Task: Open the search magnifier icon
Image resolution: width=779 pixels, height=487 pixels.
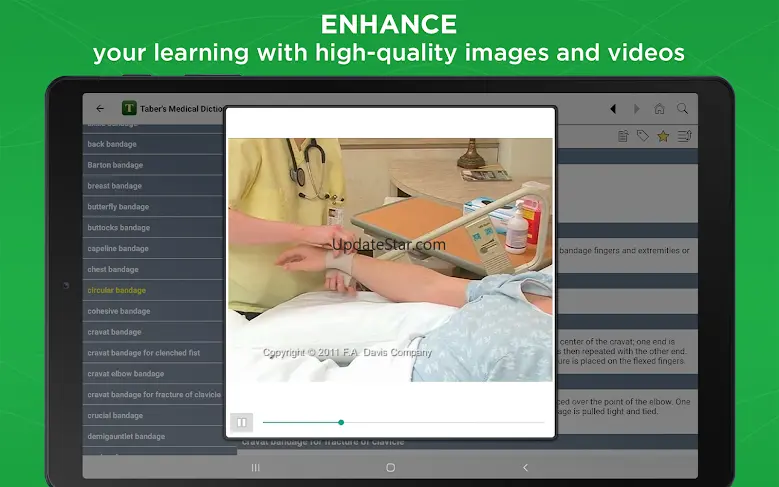Action: point(683,109)
